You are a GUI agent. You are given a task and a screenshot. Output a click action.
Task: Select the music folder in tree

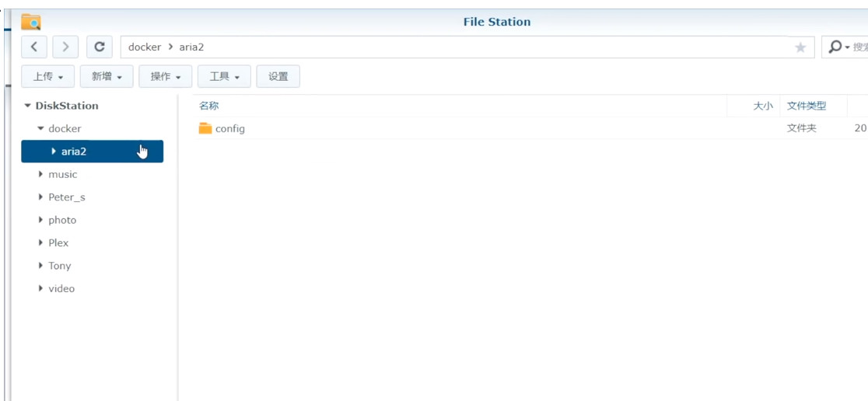[63, 174]
